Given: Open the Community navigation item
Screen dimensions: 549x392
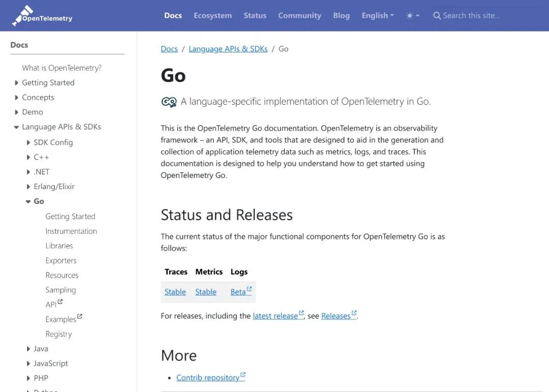Looking at the screenshot, I should click(x=299, y=16).
